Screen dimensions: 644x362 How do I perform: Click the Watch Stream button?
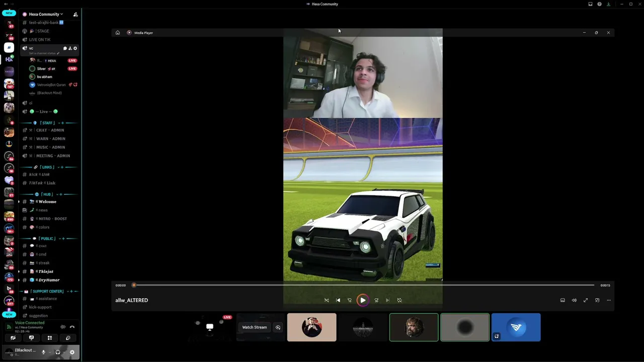pyautogui.click(x=255, y=327)
